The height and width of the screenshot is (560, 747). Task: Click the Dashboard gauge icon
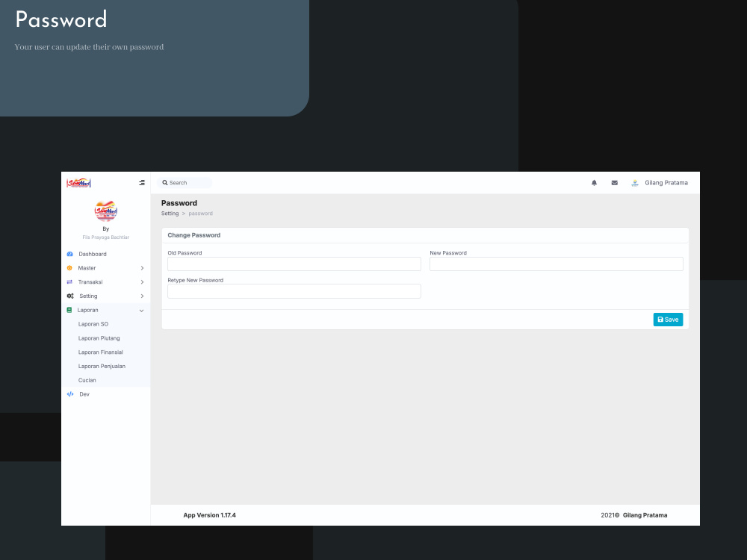(70, 255)
